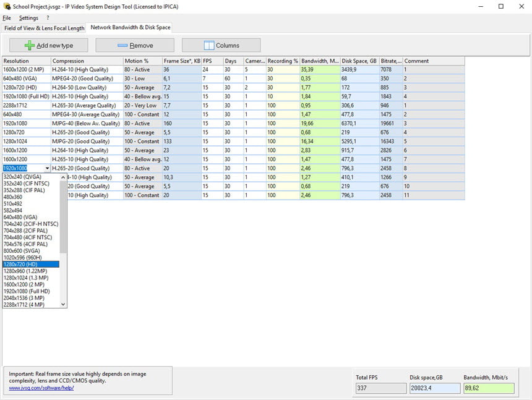Click H.264-50 (Low Quality) cell
Screen dimensions: 532x400
point(87,87)
